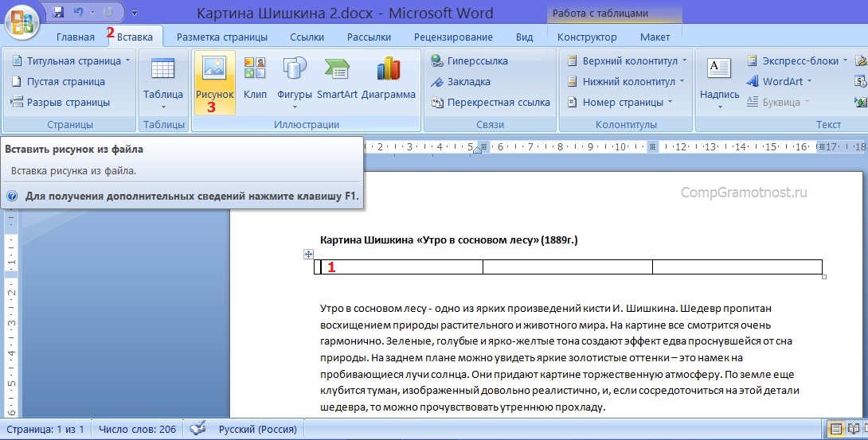Open the Надпись text box gallery
Viewport: 868px width, 440px height.
[719, 83]
